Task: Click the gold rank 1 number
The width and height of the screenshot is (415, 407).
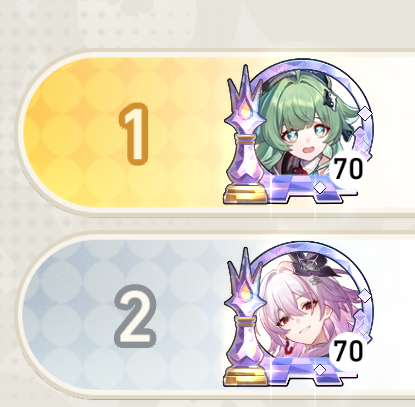Action: pyautogui.click(x=135, y=134)
